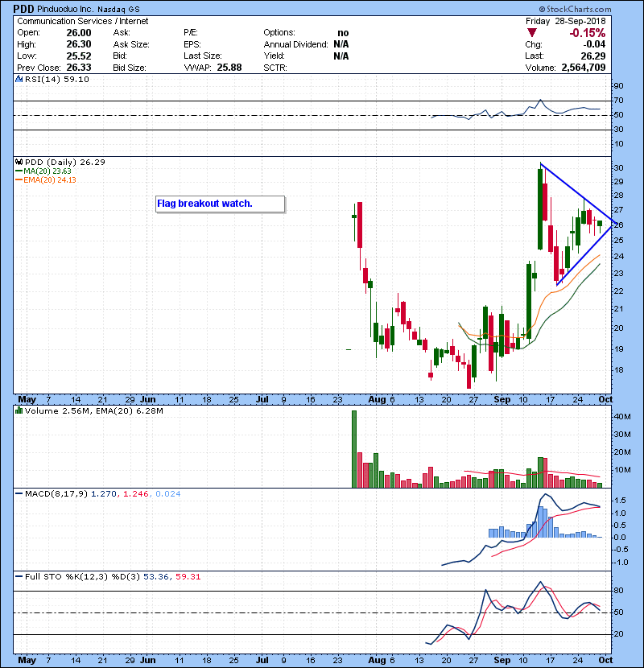Click the orange EMA(20) legend line
The width and height of the screenshot is (644, 668).
click(19, 179)
